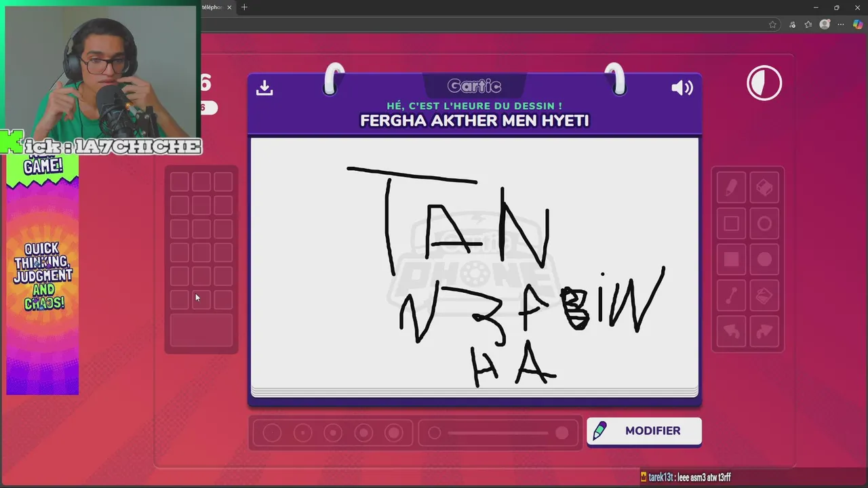This screenshot has height=488, width=868.
Task: Open the browser three-dot settings menu
Action: tap(842, 24)
